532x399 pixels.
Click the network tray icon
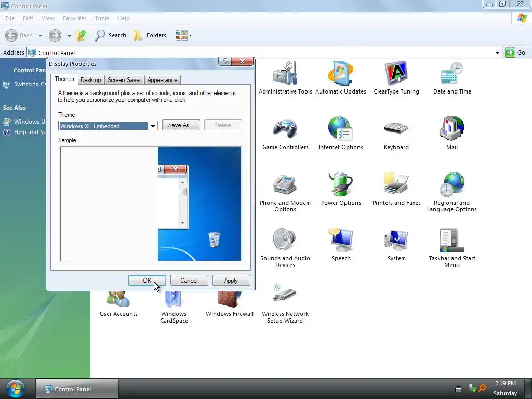(472, 388)
